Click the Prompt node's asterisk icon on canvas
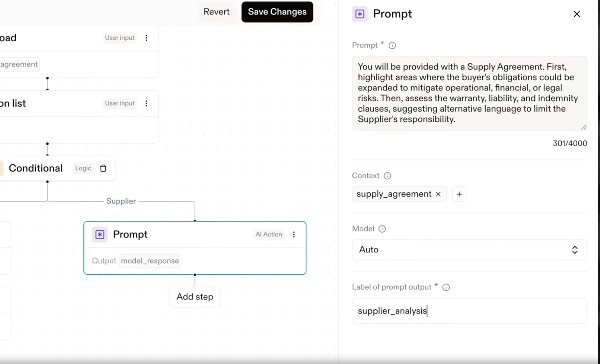This screenshot has height=364, width=600. click(100, 235)
